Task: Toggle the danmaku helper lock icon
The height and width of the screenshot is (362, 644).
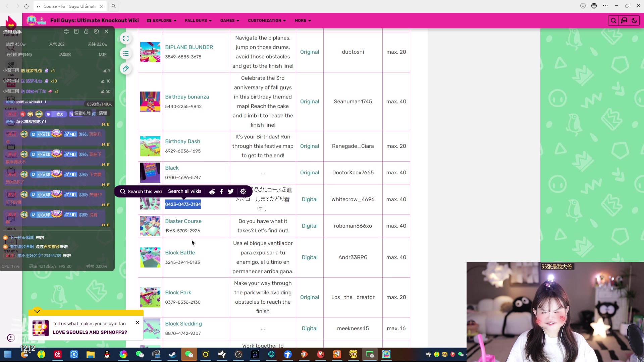Action: [x=86, y=31]
